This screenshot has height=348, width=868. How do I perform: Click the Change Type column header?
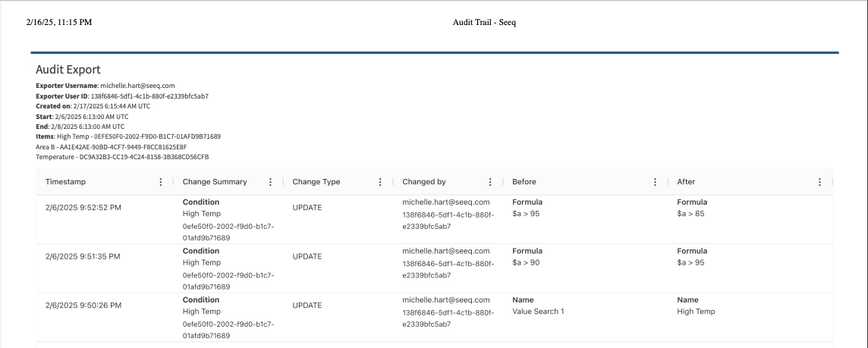(x=316, y=182)
